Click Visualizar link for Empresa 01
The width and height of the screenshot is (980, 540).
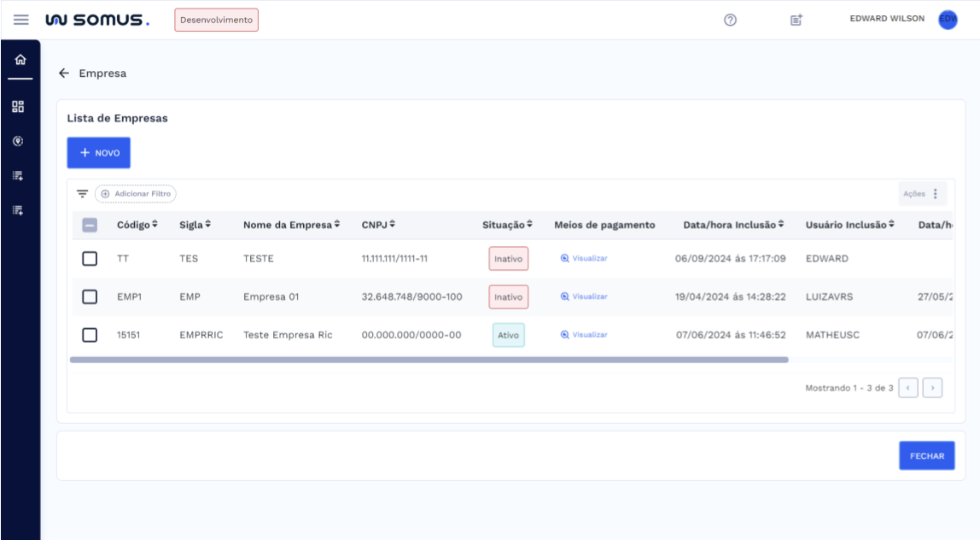pyautogui.click(x=584, y=296)
